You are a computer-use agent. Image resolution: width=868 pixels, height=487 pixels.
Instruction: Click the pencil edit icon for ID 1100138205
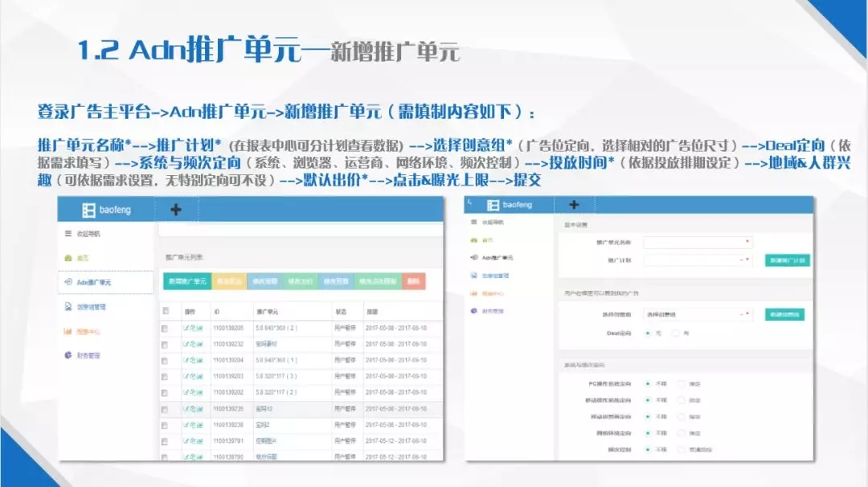186,328
